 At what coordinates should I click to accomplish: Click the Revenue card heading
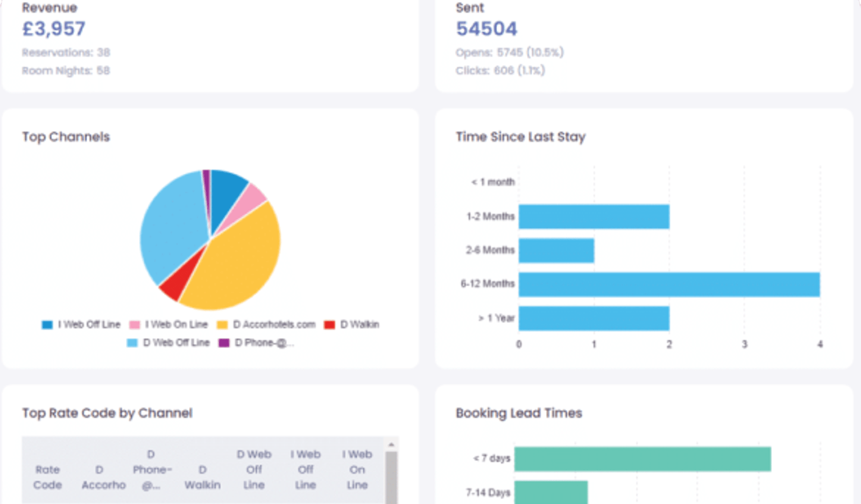click(x=50, y=8)
